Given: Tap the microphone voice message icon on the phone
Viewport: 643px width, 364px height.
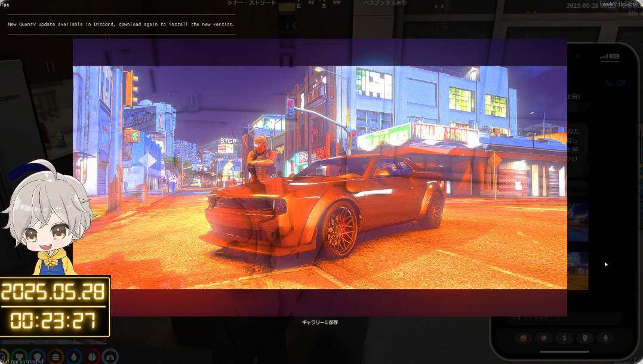Looking at the screenshot, I should 605,338.
